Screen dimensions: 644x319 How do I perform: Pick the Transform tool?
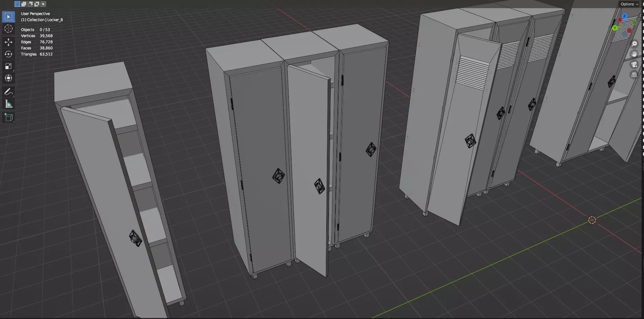click(9, 78)
